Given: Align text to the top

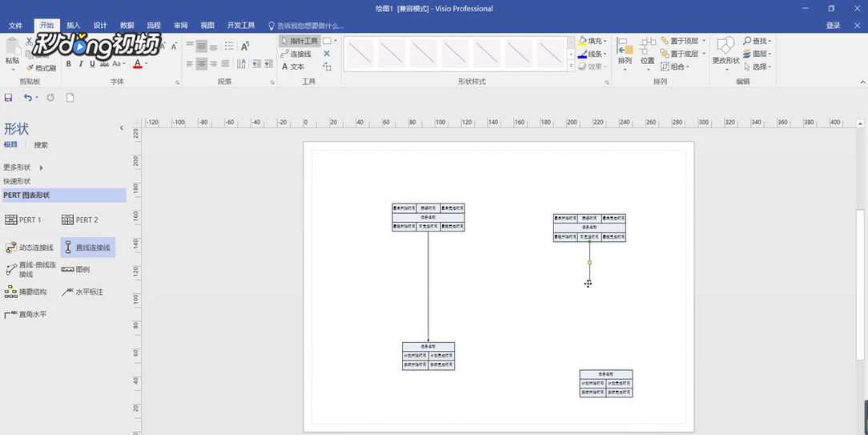Looking at the screenshot, I should [x=190, y=46].
